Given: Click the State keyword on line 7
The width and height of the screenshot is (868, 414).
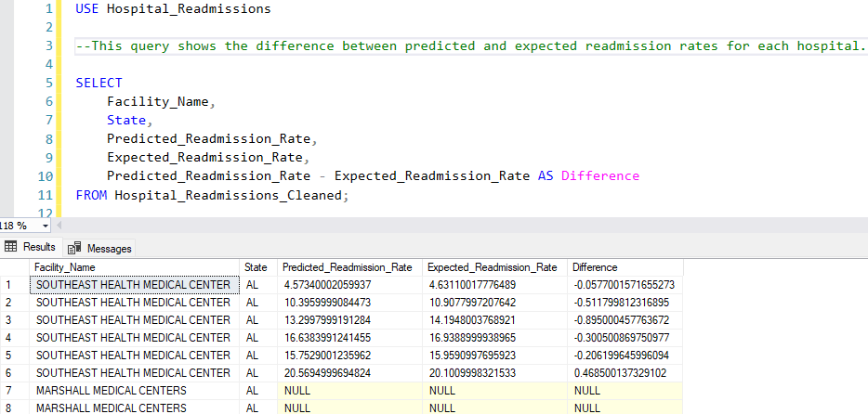Looking at the screenshot, I should point(126,120).
